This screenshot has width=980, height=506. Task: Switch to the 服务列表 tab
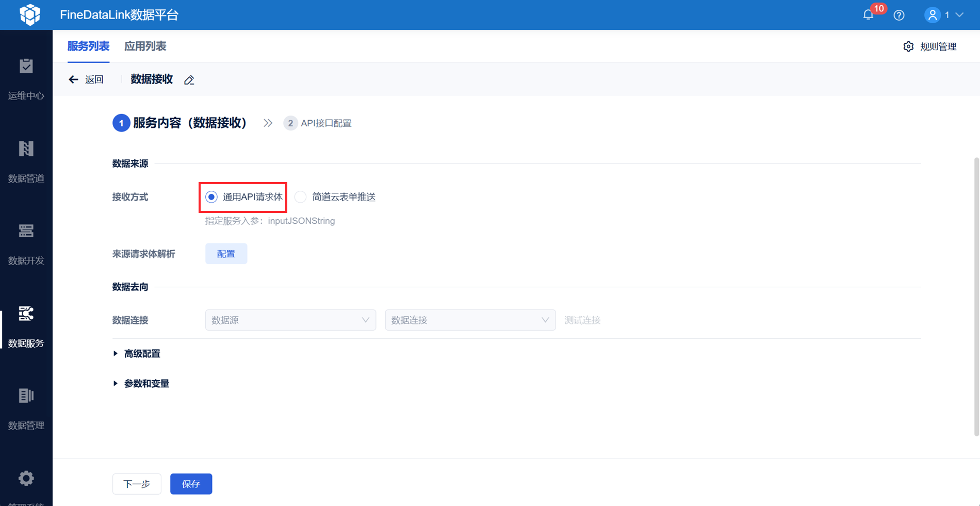tap(88, 46)
